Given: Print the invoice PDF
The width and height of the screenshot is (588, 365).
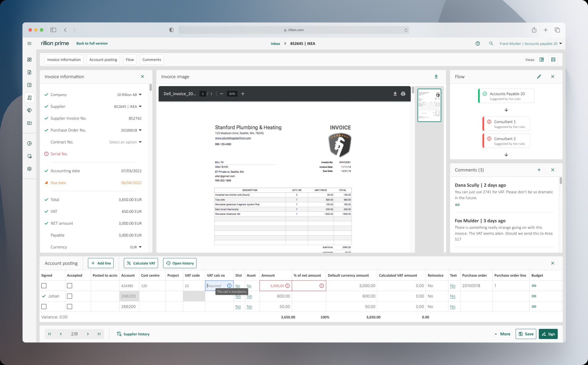Looking at the screenshot, I should (x=403, y=94).
